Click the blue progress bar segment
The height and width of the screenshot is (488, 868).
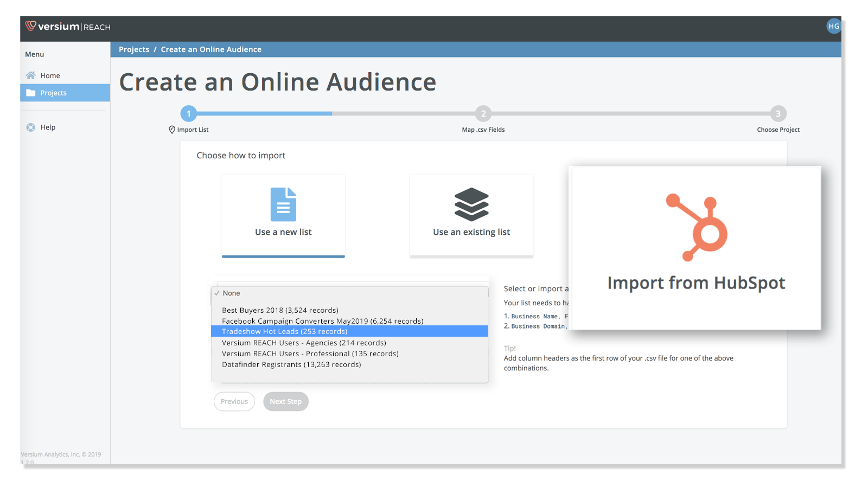(x=264, y=114)
